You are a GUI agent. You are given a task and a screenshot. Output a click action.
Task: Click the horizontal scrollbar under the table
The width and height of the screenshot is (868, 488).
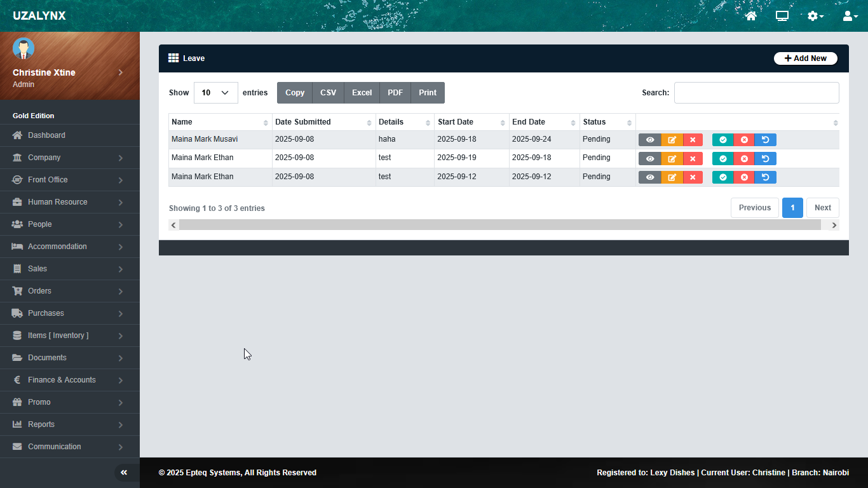tap(499, 225)
